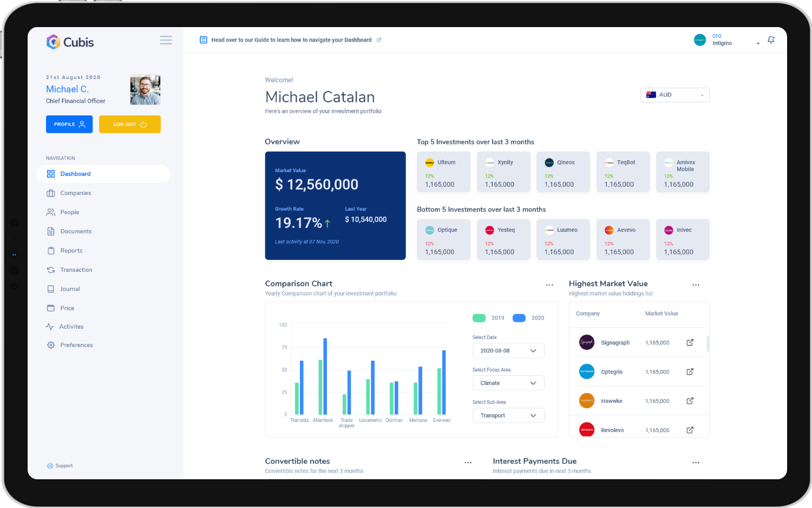Click the LOG OUT button
The width and height of the screenshot is (812, 508).
[129, 124]
